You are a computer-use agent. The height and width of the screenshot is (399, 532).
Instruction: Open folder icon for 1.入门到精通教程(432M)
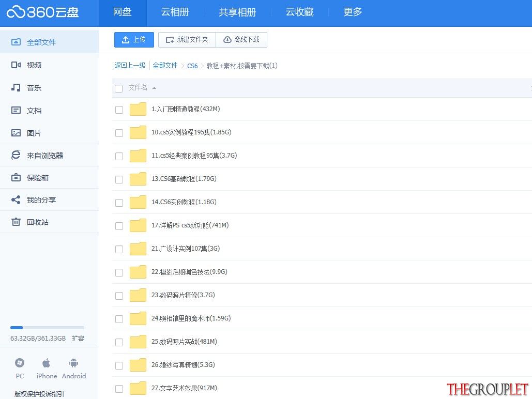pos(138,109)
